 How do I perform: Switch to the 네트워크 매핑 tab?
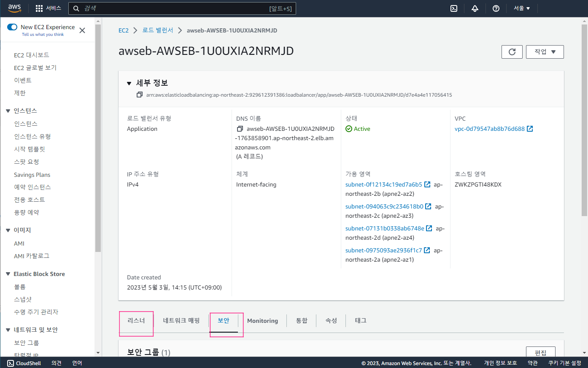tap(181, 321)
